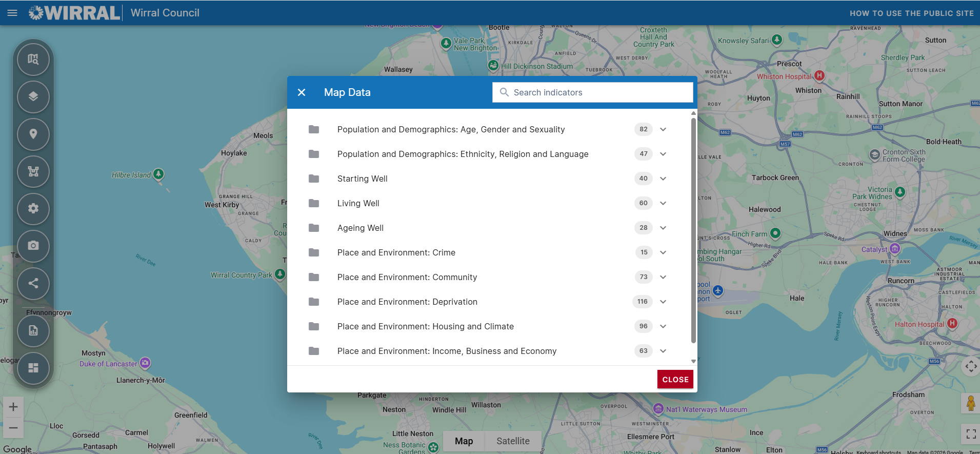
Task: Click the 82 indicator count badge
Action: click(644, 129)
